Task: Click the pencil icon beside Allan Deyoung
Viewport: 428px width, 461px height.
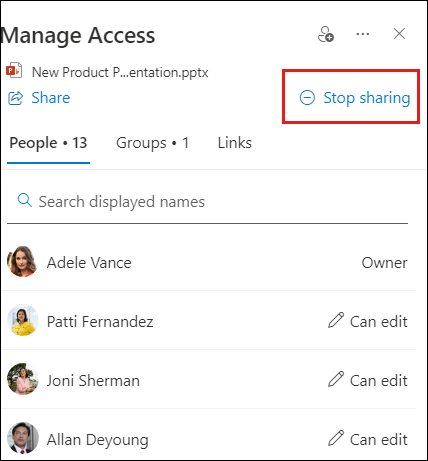Action: coord(335,438)
